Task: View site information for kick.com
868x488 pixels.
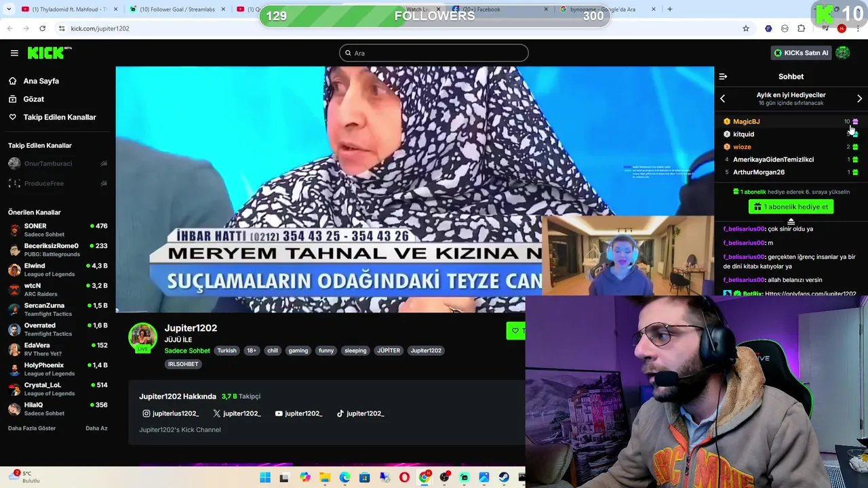Action: point(62,28)
